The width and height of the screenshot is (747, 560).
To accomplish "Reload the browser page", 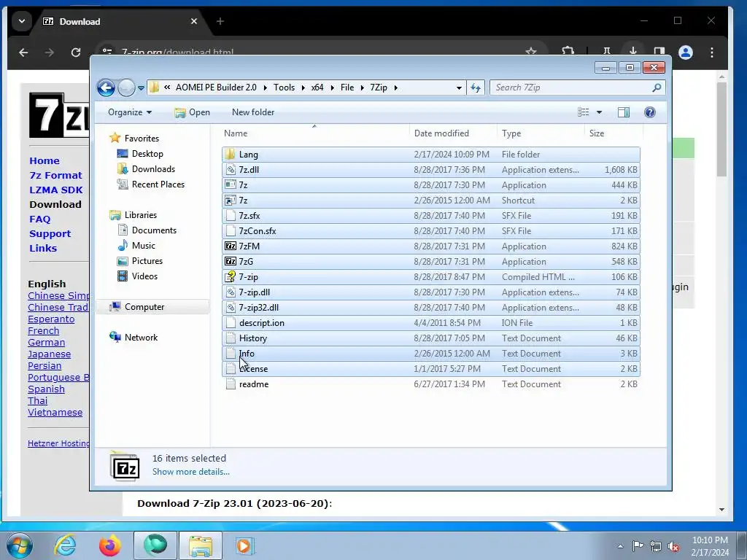I will (x=75, y=52).
